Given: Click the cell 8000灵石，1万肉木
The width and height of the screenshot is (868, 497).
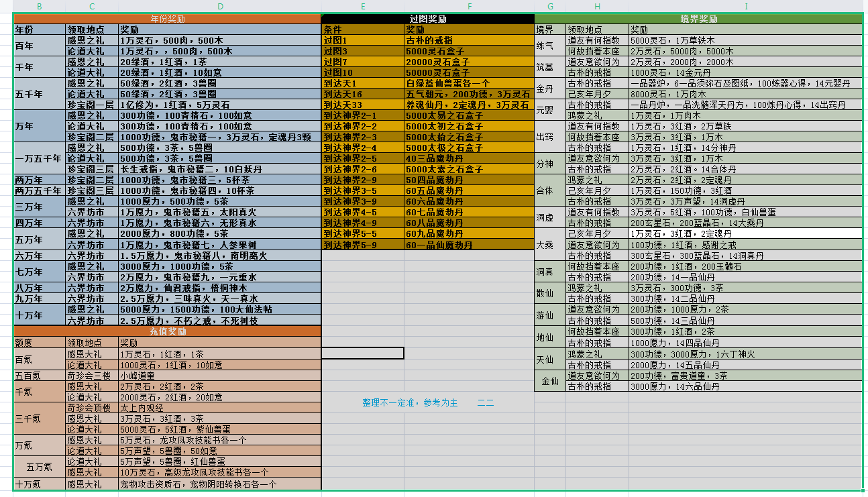Looking at the screenshot, I should [746, 94].
